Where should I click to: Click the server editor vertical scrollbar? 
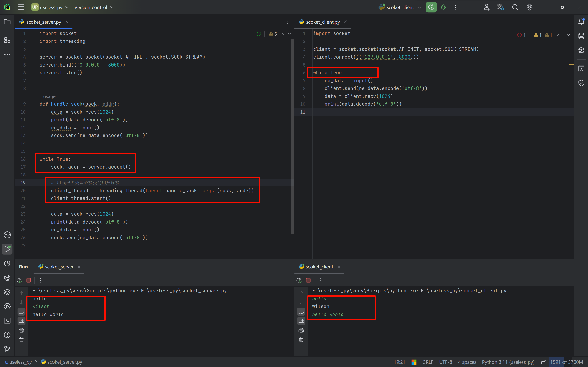coord(292,136)
